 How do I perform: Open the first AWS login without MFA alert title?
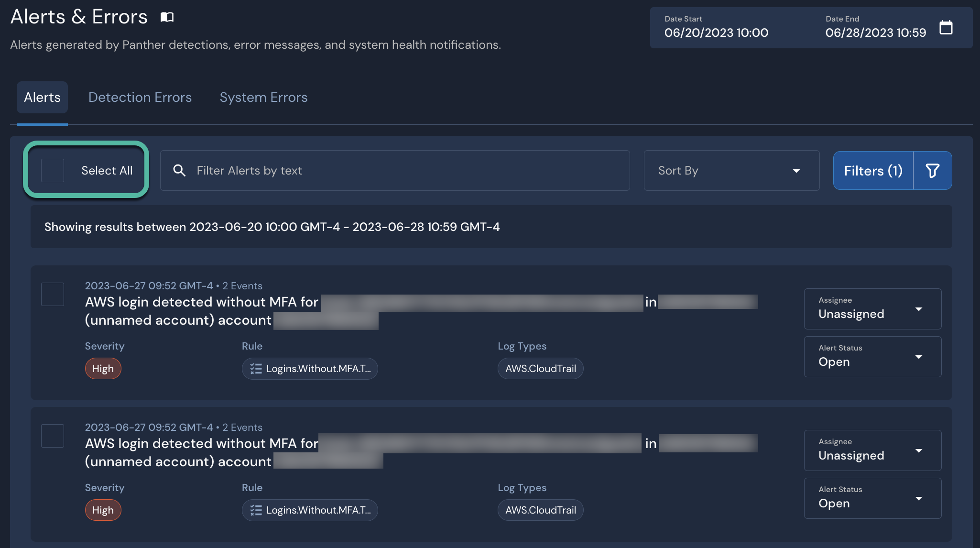(201, 301)
